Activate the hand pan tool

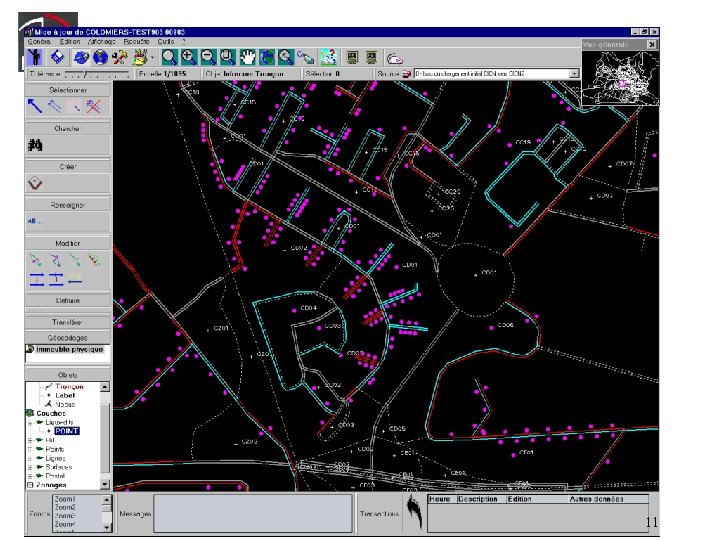tap(247, 58)
